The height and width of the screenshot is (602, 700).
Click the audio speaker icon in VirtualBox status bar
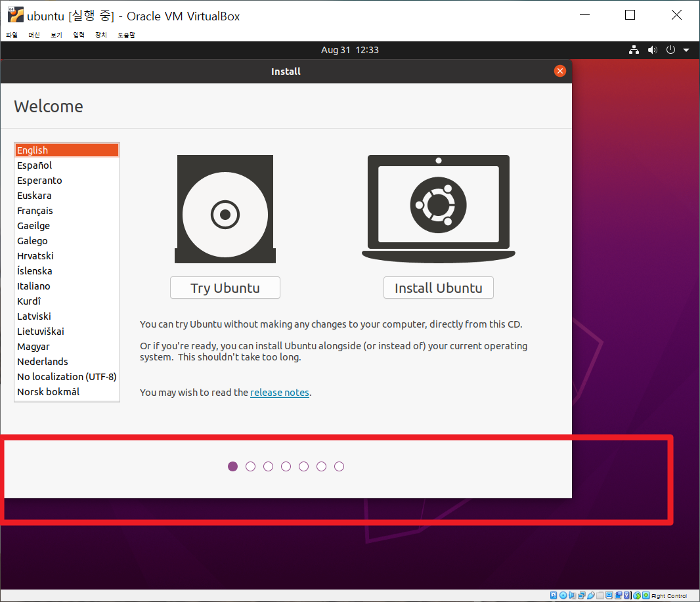(x=572, y=595)
